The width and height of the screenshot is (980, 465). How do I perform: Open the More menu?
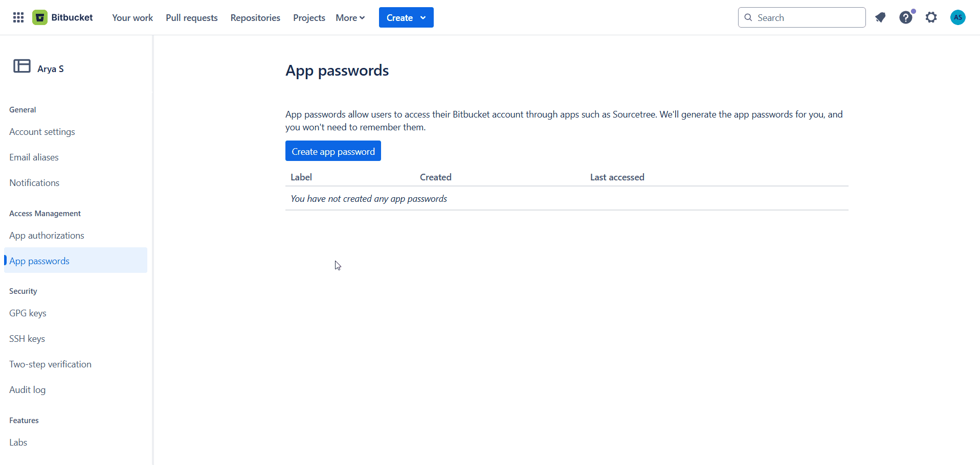[x=350, y=17]
